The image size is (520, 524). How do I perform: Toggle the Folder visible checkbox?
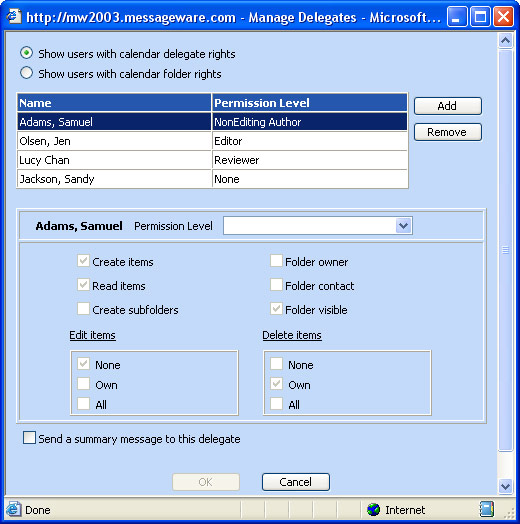tap(276, 308)
